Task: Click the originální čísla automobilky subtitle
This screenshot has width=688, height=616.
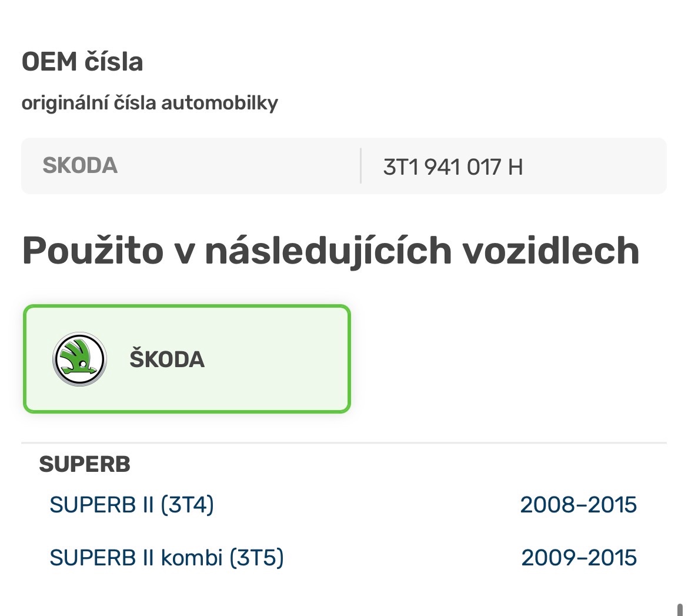Action: pyautogui.click(x=151, y=102)
